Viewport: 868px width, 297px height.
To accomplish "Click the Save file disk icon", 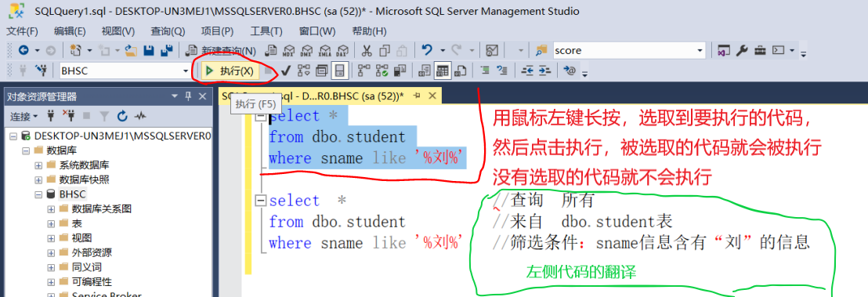I will (148, 50).
